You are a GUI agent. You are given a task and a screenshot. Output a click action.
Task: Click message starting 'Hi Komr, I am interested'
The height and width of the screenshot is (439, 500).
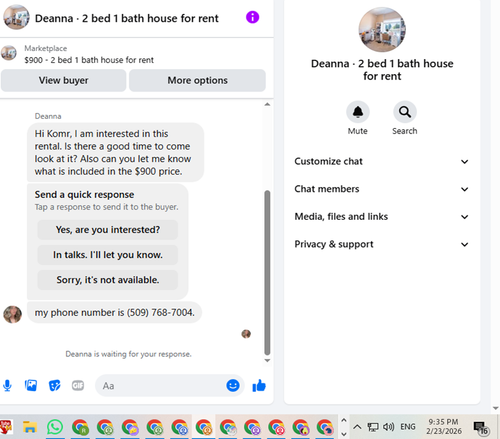[x=115, y=152]
